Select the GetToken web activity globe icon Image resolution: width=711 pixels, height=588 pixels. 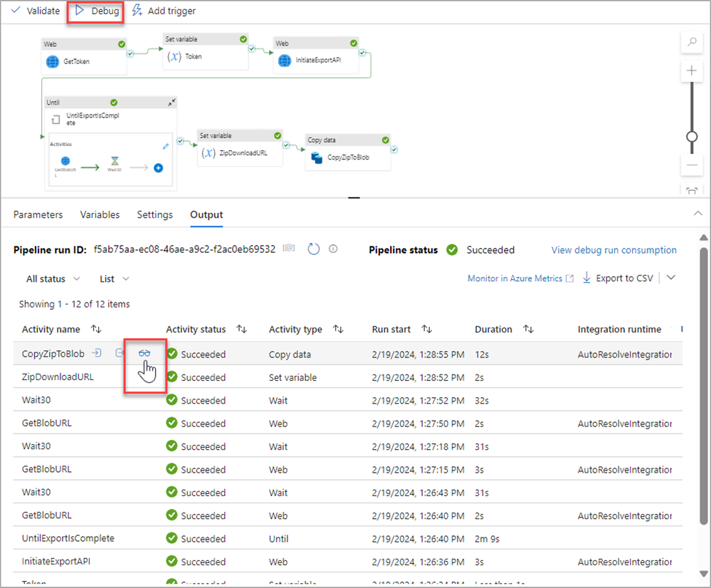[53, 61]
